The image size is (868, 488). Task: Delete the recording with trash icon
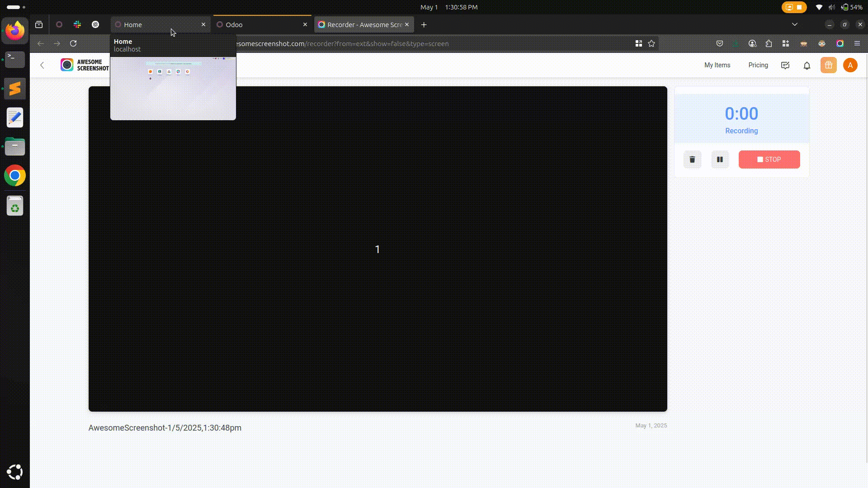click(692, 160)
